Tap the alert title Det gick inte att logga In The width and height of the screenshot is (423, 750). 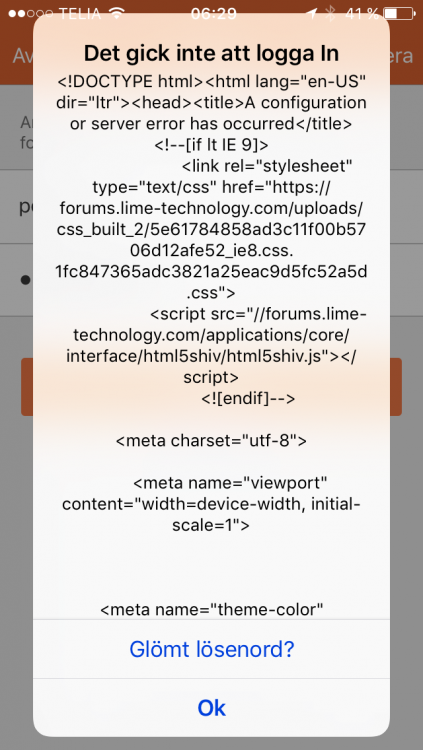(x=212, y=53)
